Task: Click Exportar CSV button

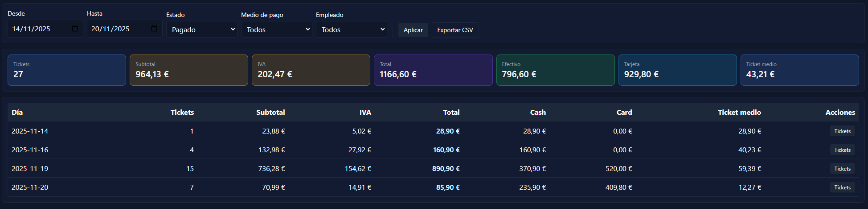Action: tap(455, 30)
